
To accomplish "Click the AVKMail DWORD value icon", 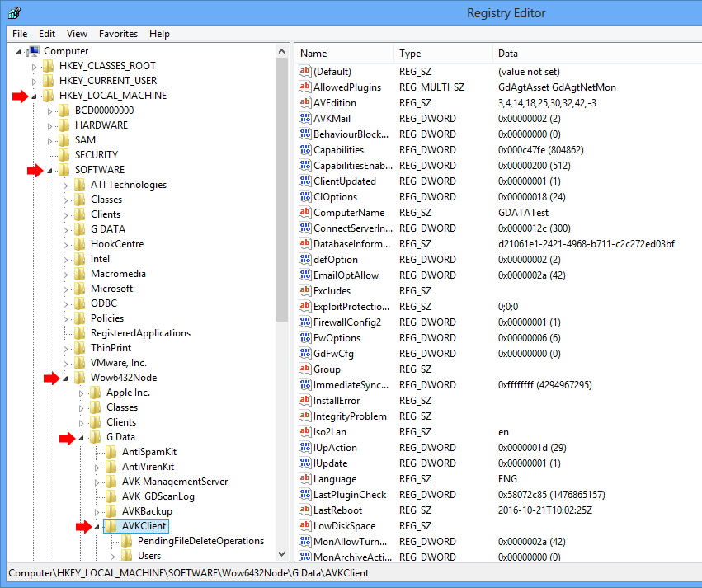I will (x=305, y=118).
